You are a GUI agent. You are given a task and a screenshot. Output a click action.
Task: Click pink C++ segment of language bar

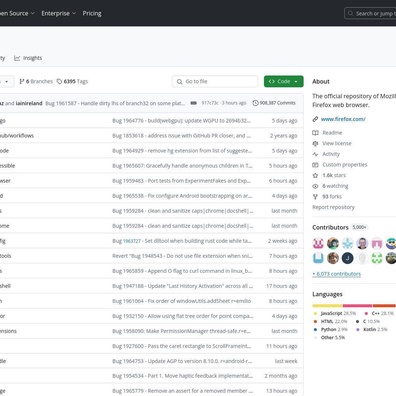coord(357,306)
